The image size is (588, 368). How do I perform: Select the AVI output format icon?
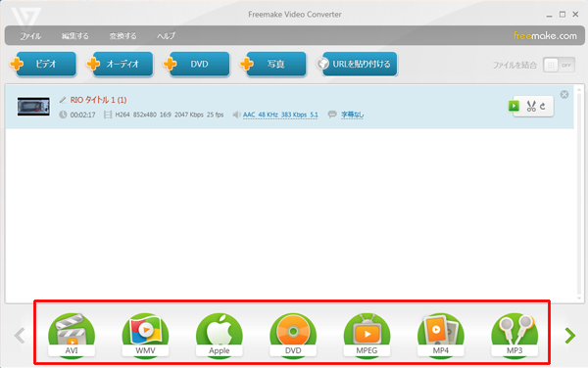point(72,335)
